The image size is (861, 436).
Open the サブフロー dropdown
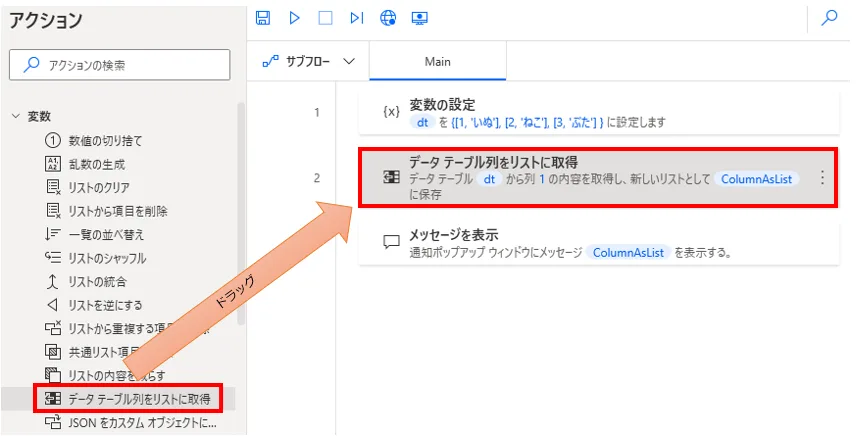(308, 61)
